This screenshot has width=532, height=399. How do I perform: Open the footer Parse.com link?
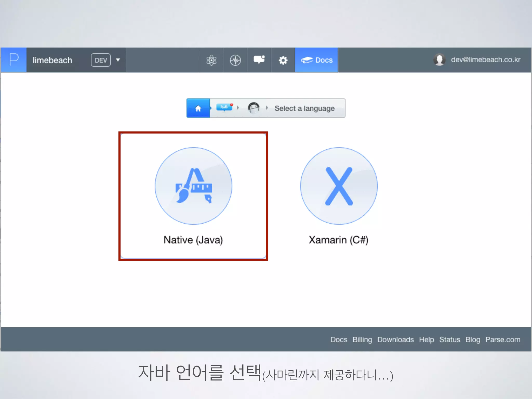[503, 340]
